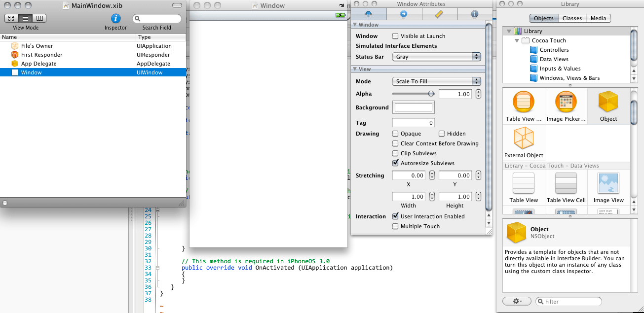644x313 pixels.
Task: Click the Stretching Width stepper
Action: pyautogui.click(x=432, y=197)
